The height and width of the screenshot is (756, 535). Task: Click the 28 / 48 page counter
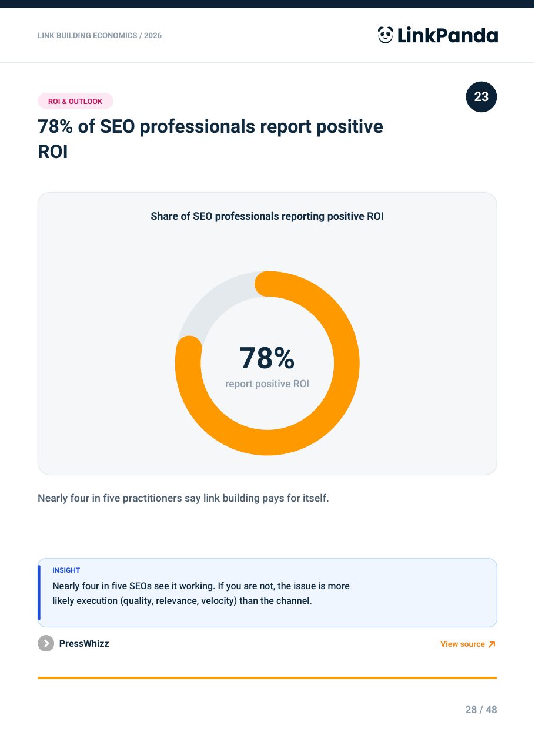tap(481, 710)
